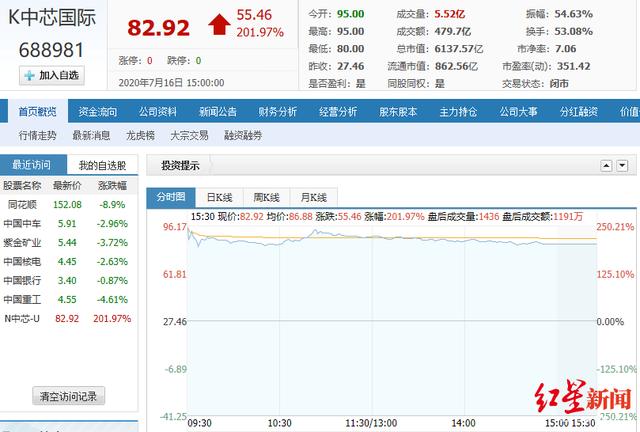Open 中国银行 stock in recent list
This screenshot has width=640, height=432.
(22, 281)
